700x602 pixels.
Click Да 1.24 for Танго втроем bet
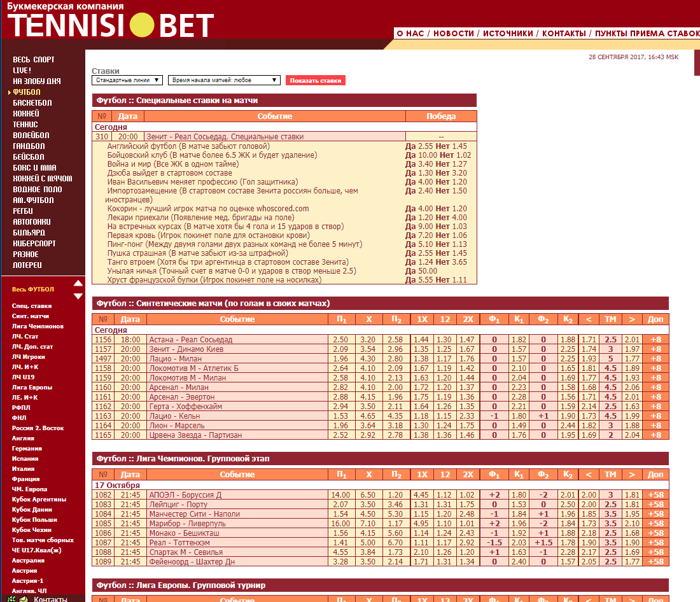419,262
